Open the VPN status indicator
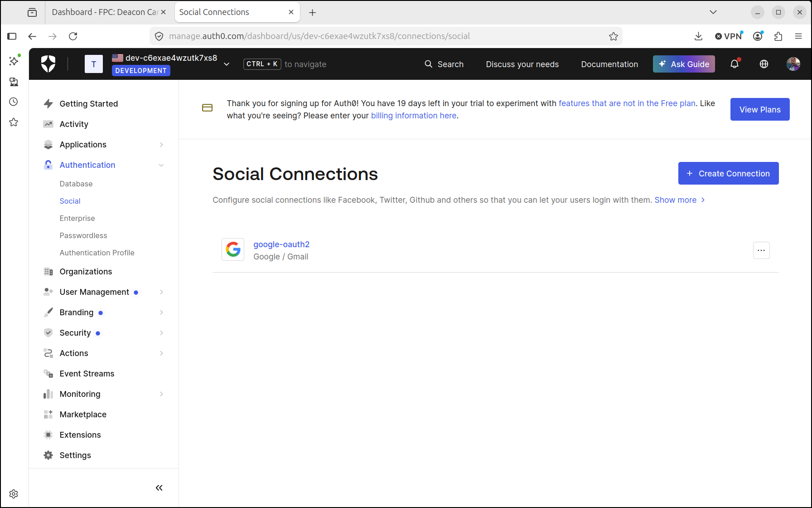Viewport: 812px width, 508px height. [729, 36]
